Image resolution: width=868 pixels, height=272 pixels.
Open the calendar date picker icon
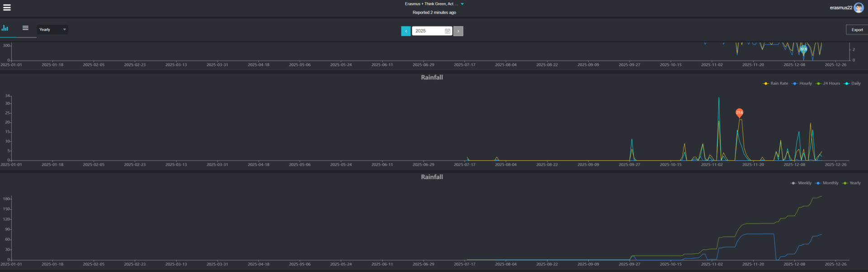coord(447,31)
